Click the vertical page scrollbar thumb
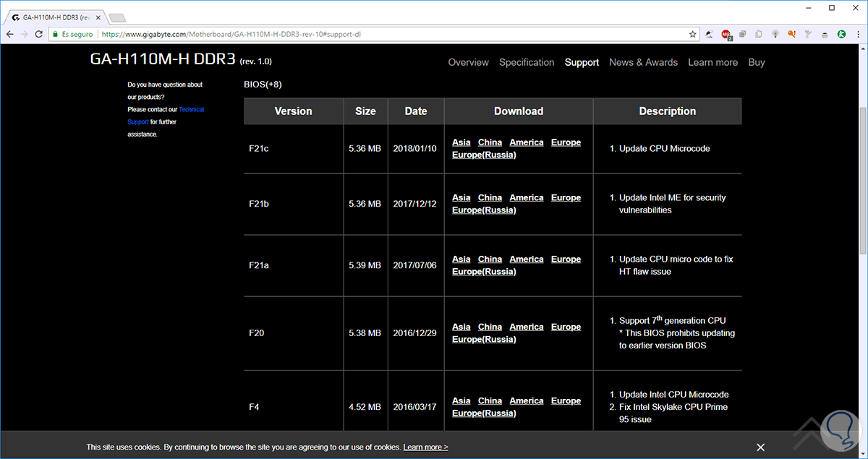The width and height of the screenshot is (868, 459). [x=862, y=181]
